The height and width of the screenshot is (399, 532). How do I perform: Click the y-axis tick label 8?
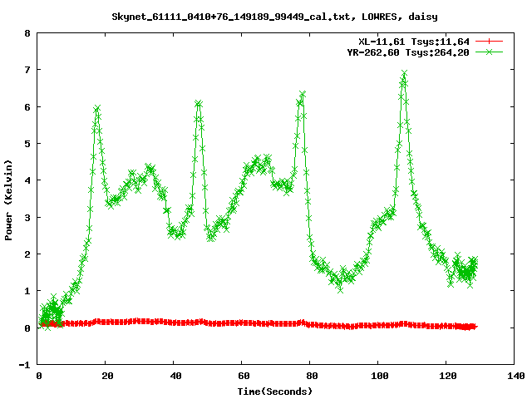[x=27, y=34]
